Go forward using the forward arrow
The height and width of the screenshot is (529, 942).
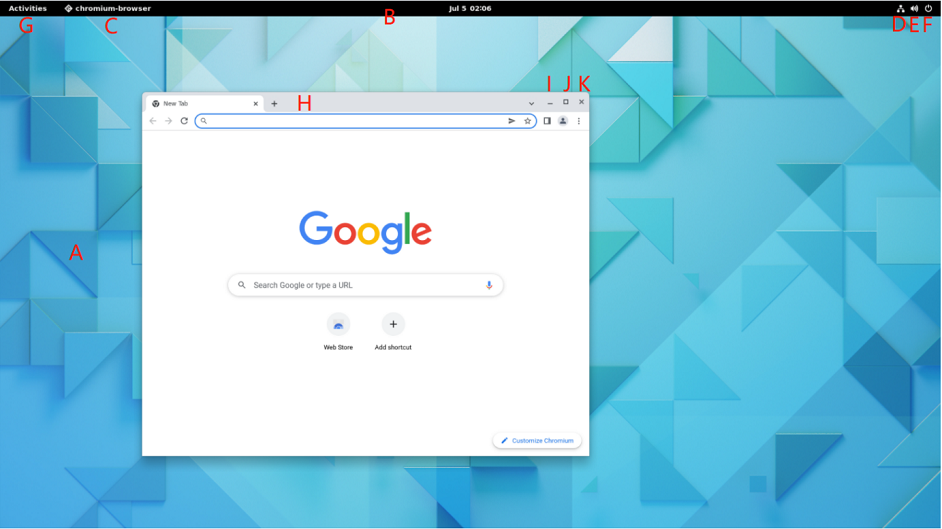[x=169, y=121]
